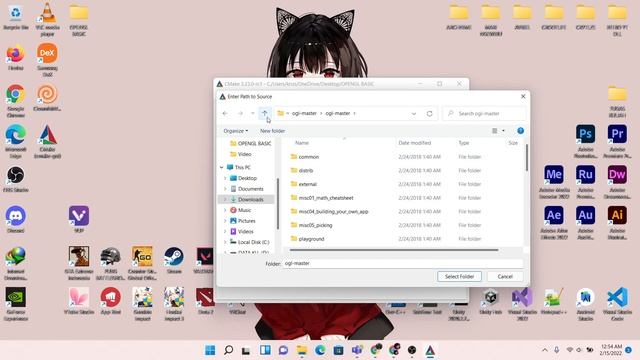Click the horizontal scrollbar below the file list
The width and height of the screenshot is (640, 360).
click(394, 249)
